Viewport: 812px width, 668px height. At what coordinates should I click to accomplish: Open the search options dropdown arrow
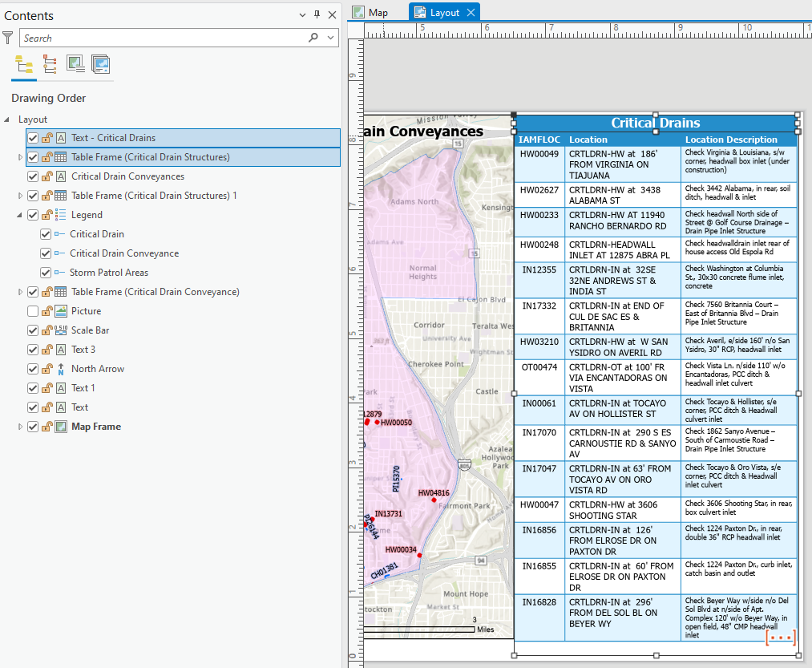(x=330, y=38)
